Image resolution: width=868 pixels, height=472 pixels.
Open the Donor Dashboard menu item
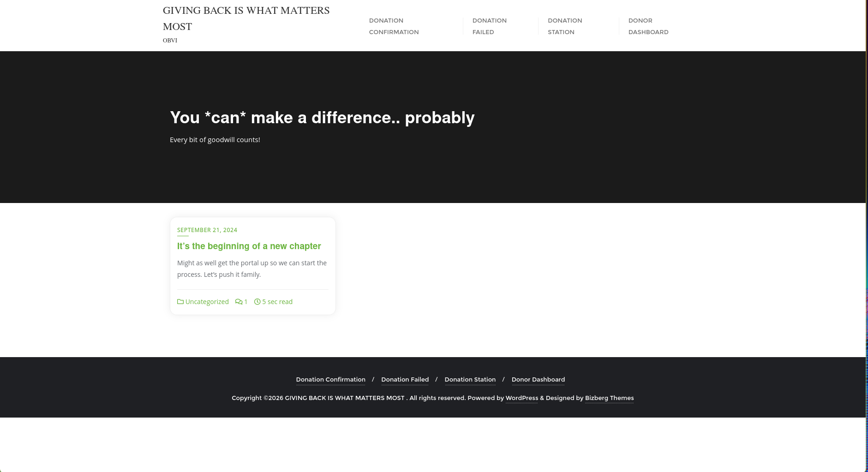(648, 26)
